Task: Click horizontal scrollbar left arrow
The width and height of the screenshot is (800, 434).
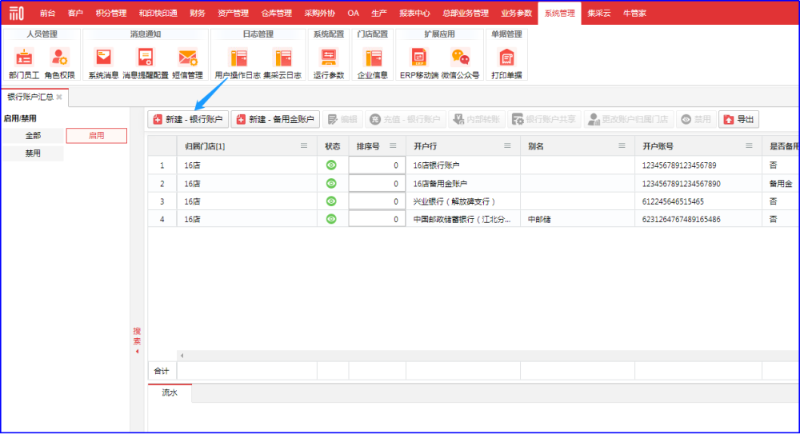Action: (x=182, y=355)
